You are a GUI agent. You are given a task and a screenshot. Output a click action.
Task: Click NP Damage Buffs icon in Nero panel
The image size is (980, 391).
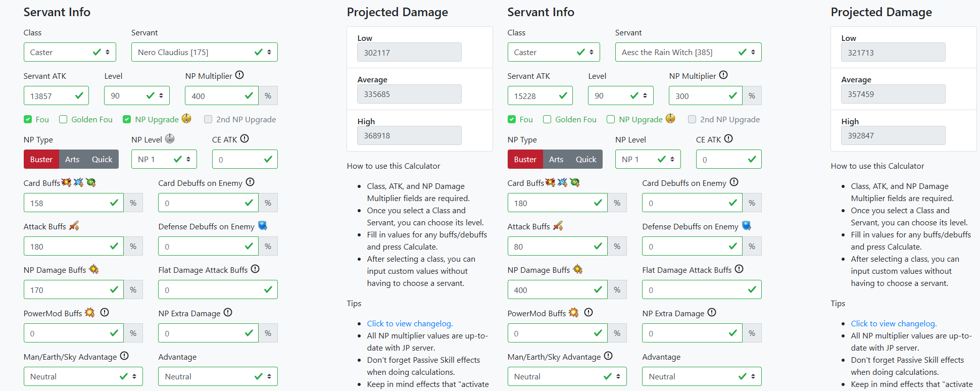(x=94, y=269)
